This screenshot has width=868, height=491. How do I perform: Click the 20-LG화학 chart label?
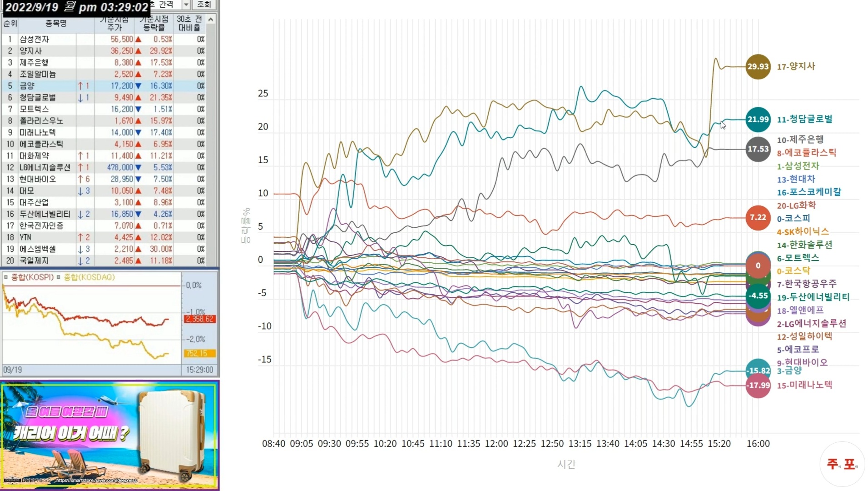796,205
